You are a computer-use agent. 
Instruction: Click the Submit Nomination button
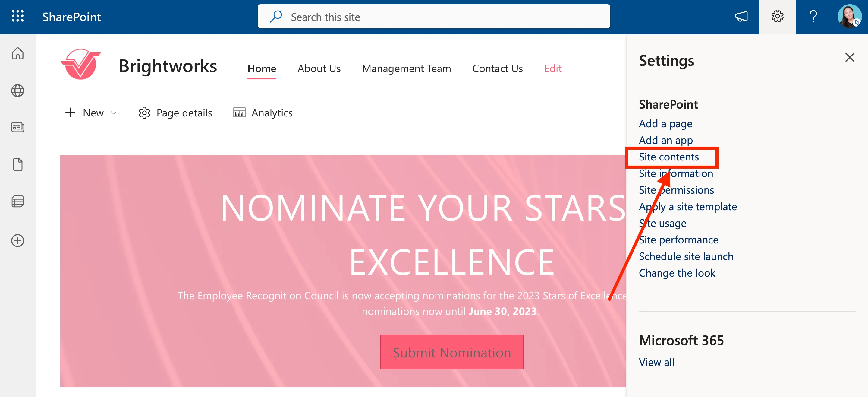point(451,352)
